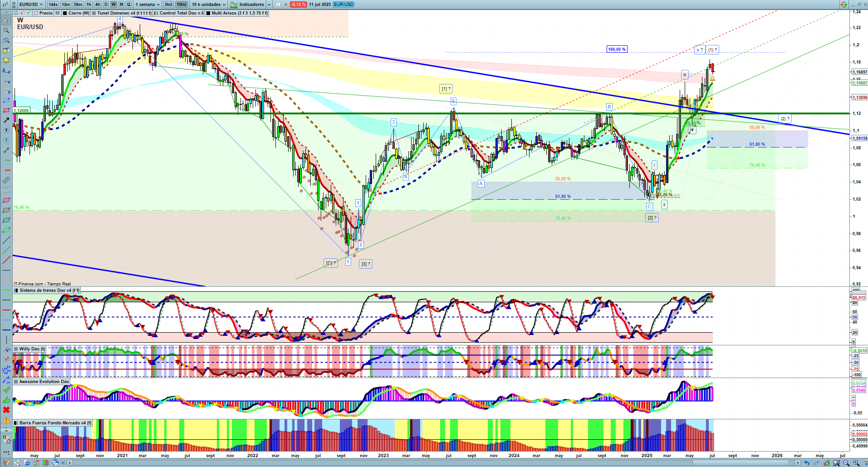Select the weekly W timeframe
Viewport: 868px width, 467px height.
tap(113, 5)
